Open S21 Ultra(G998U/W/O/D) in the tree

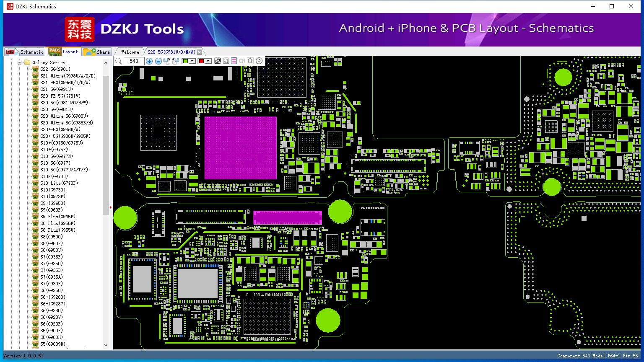point(68,76)
